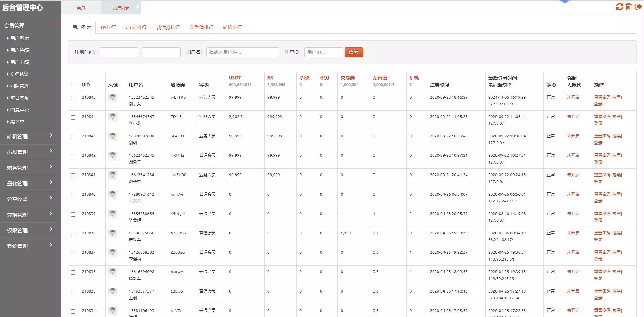Close the 用户列表 page tab with its x
644x317 pixels.
point(138,7)
